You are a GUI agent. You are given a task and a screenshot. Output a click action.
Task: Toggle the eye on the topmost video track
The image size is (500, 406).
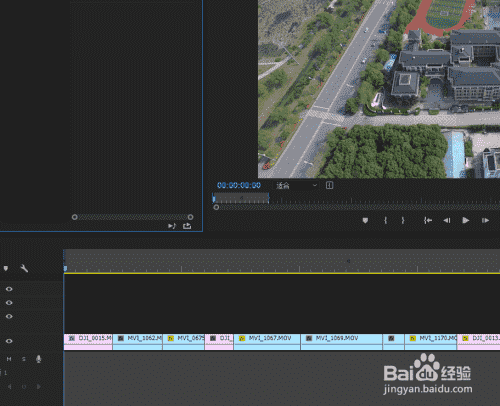click(x=9, y=289)
